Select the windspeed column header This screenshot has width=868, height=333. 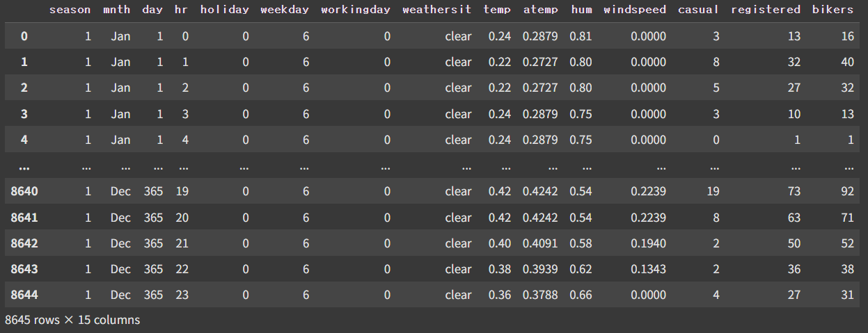click(635, 10)
